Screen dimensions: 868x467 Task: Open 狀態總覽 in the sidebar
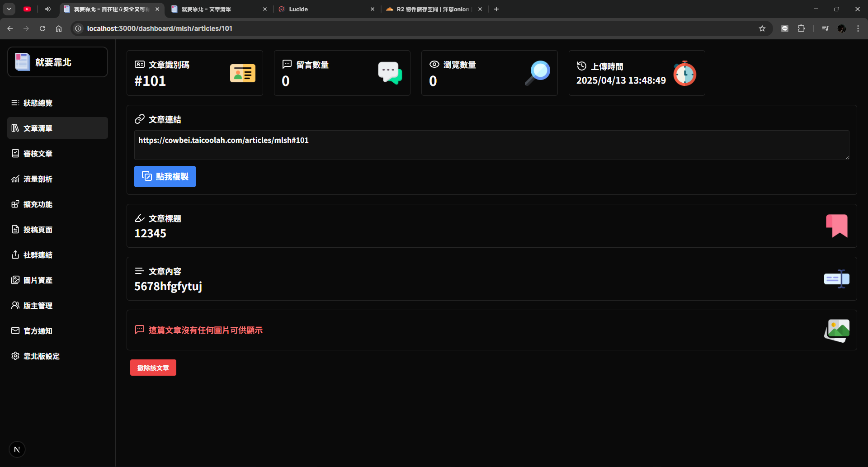click(38, 103)
